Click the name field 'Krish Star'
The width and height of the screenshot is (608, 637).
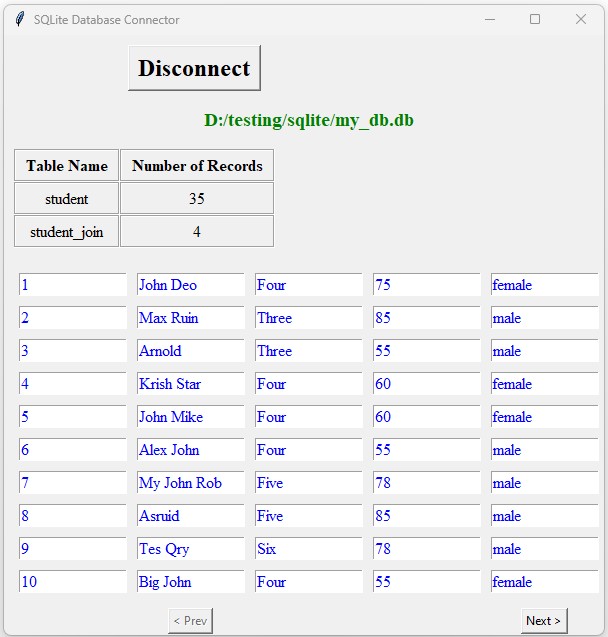pyautogui.click(x=191, y=384)
